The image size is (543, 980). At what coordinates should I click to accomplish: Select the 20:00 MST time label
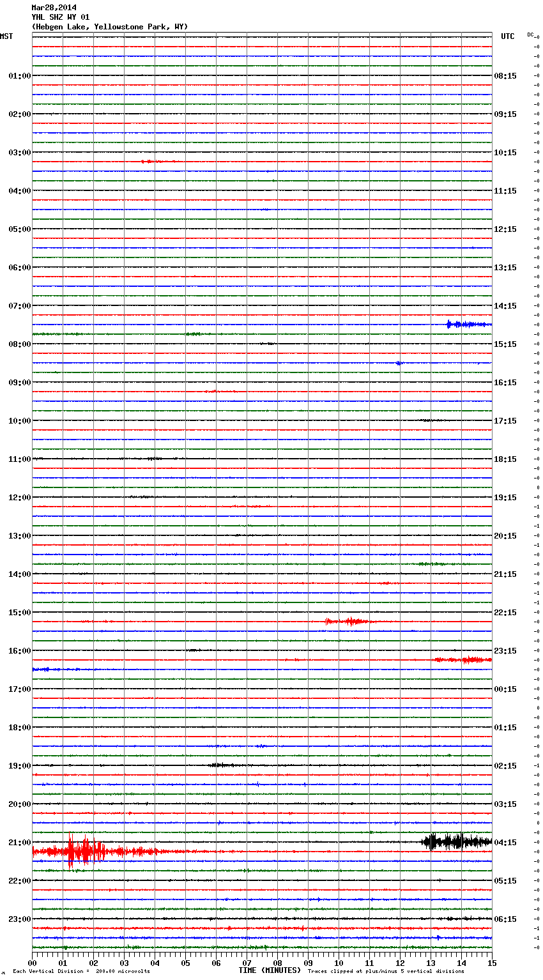click(x=19, y=804)
